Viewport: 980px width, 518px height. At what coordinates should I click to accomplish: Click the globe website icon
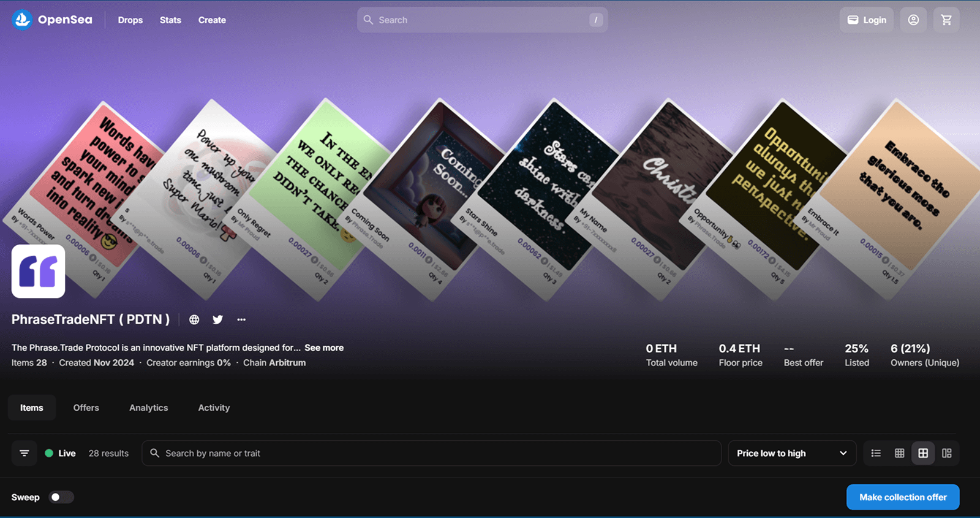tap(194, 319)
